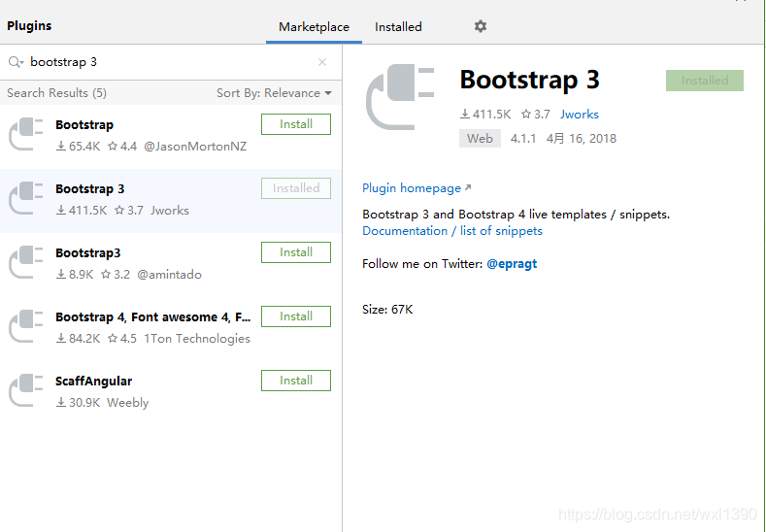Viewport: 766px width, 532px height.
Task: Open the Plugin homepage link
Action: 416,188
